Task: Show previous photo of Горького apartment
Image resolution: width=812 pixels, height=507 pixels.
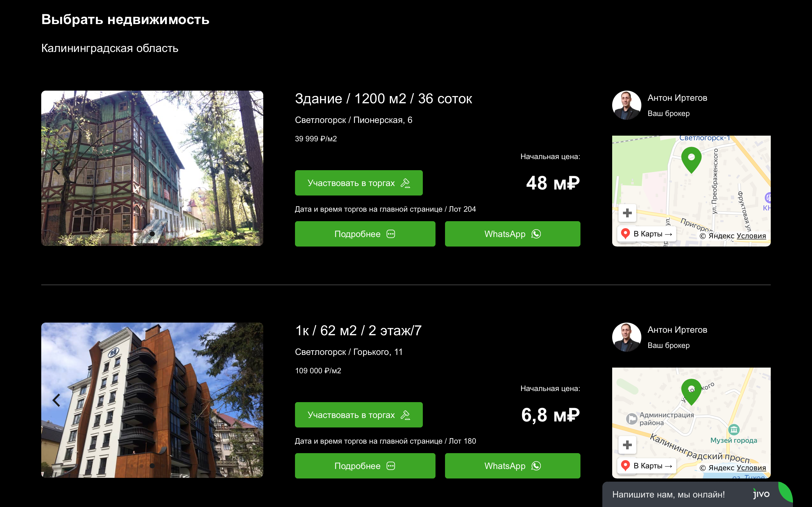Action: tap(56, 400)
